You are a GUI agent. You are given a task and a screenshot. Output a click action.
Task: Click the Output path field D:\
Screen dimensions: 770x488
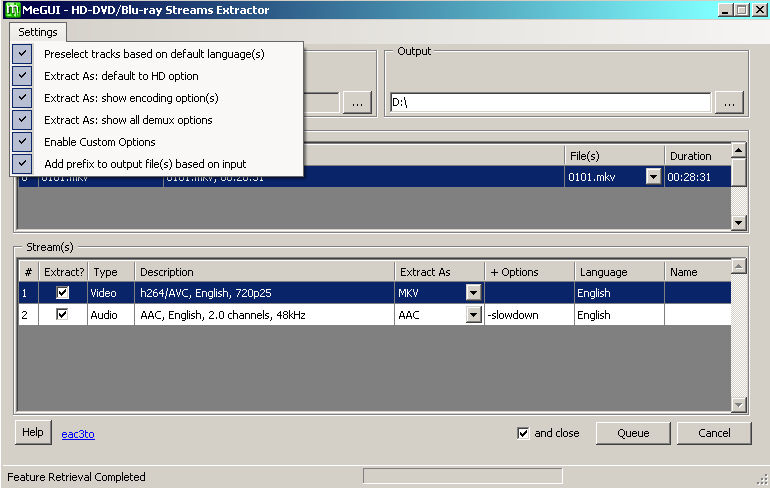tap(550, 103)
